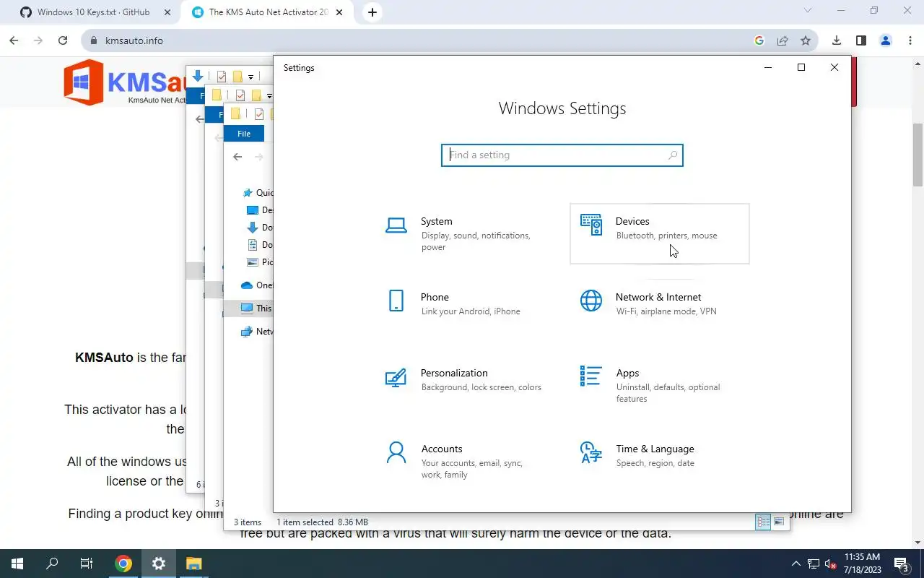Bookmark this page with star icon
Screen dimensions: 924x578
pyautogui.click(x=806, y=40)
